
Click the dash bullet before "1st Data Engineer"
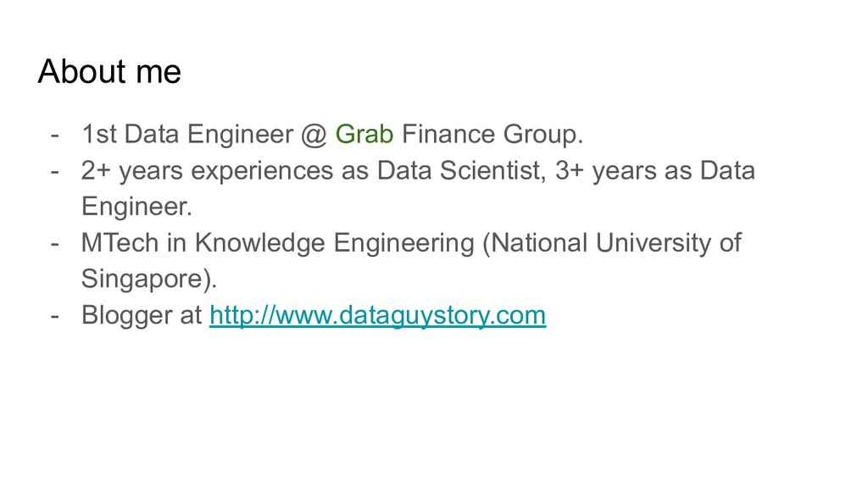(x=55, y=135)
